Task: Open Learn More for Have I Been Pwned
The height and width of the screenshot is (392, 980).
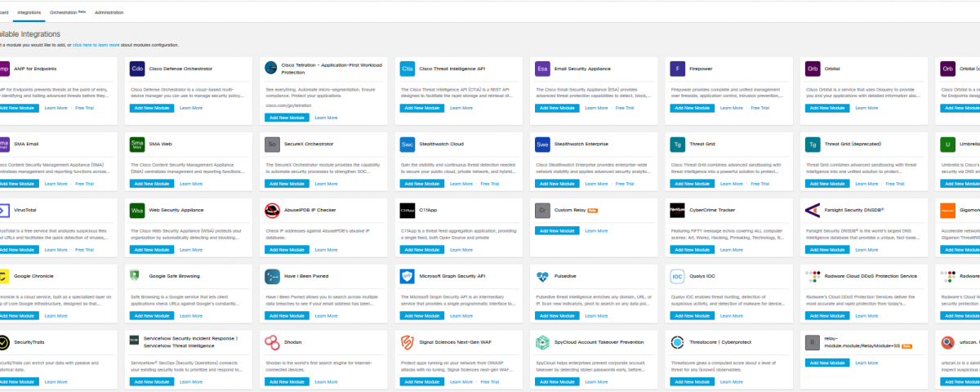Action: [327, 315]
